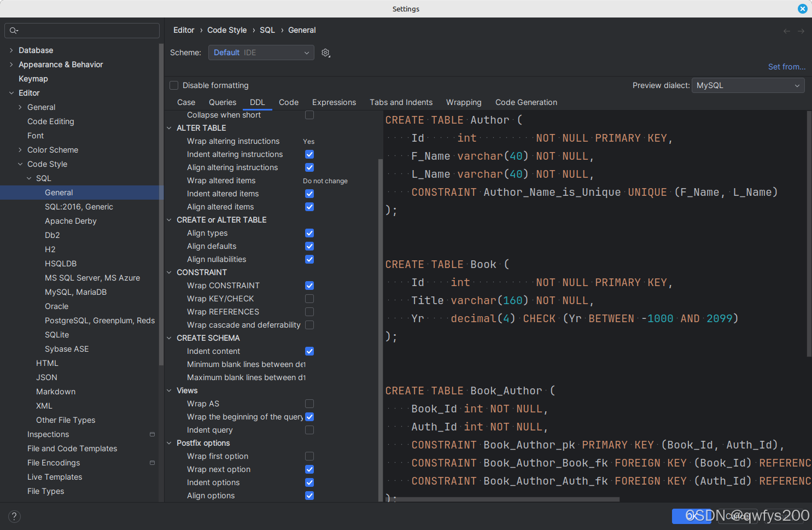The height and width of the screenshot is (530, 812).
Task: Switch to the Expressions tab
Action: pos(334,102)
